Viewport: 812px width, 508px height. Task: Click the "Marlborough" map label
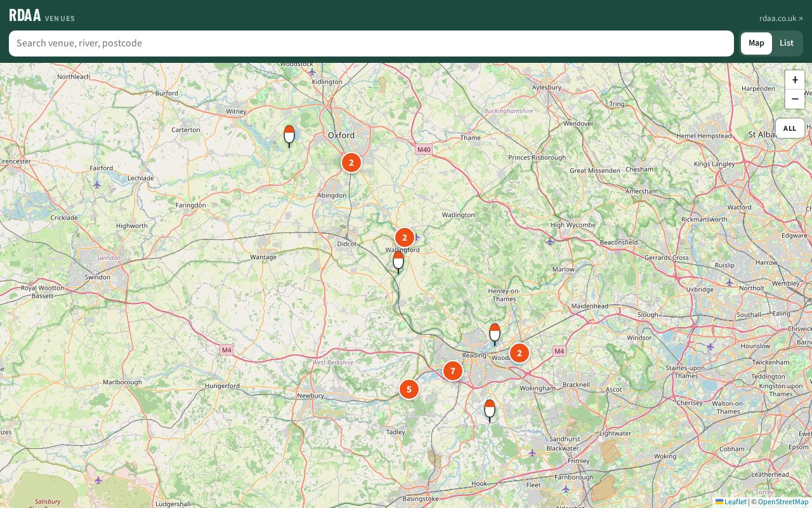pyautogui.click(x=122, y=382)
